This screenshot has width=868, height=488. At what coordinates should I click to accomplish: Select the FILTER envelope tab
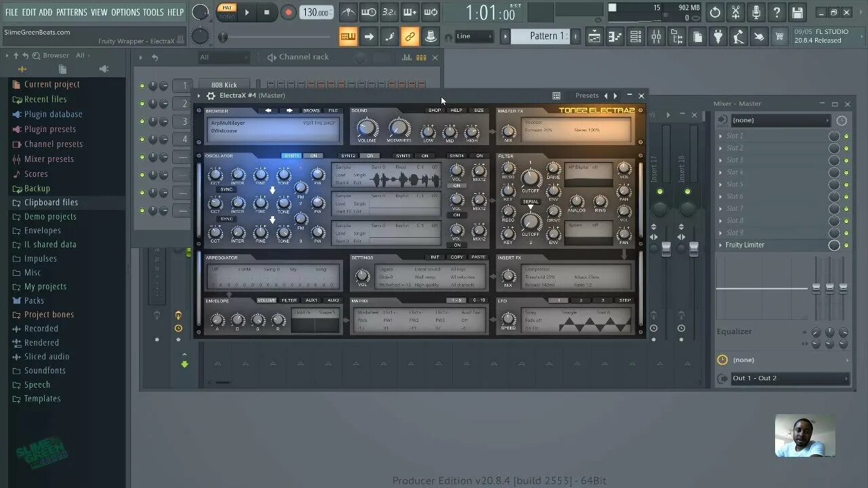pyautogui.click(x=290, y=300)
